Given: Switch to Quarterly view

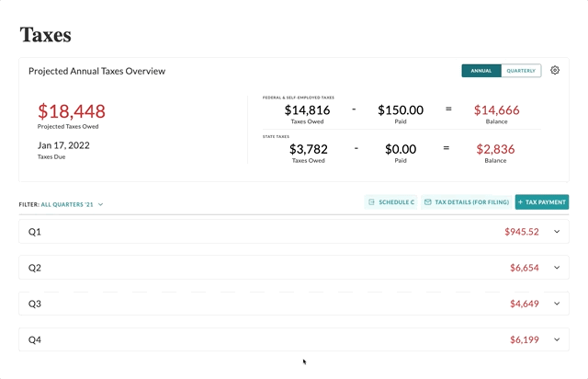Looking at the screenshot, I should (521, 71).
